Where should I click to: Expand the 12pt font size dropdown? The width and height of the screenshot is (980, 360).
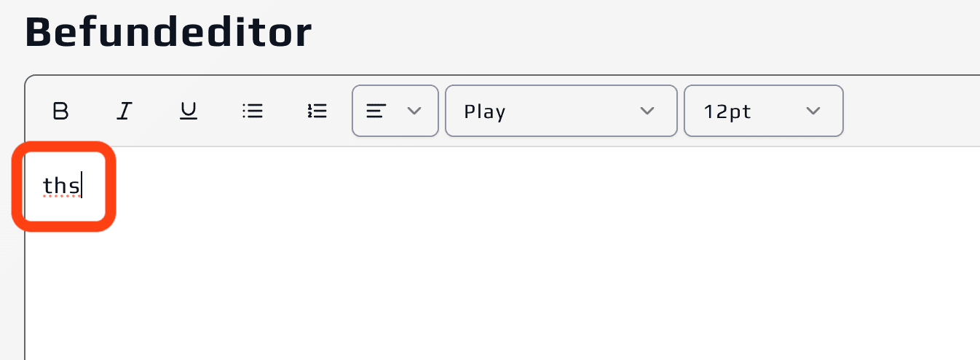click(763, 111)
